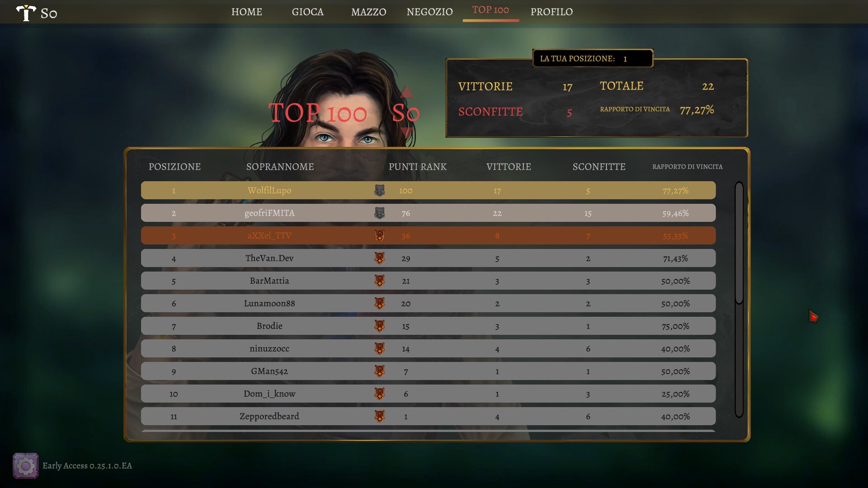Switch to the MAZZO tab
Viewport: 868px width, 488px height.
click(x=368, y=12)
